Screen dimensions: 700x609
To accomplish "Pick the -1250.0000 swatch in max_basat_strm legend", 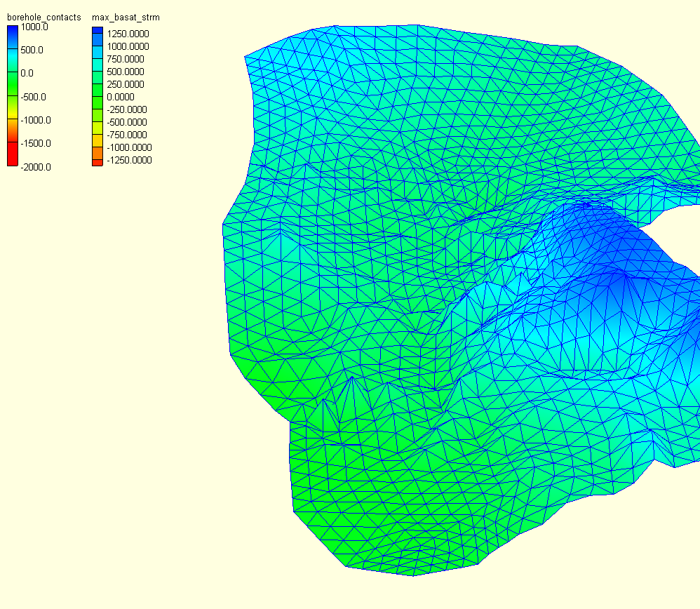I will [97, 161].
